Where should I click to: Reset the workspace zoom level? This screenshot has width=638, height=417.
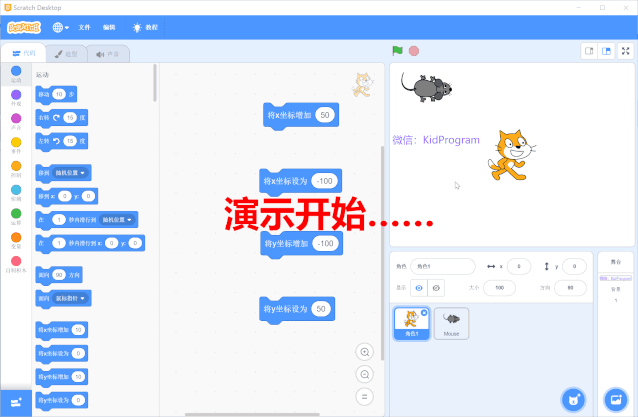365,396
